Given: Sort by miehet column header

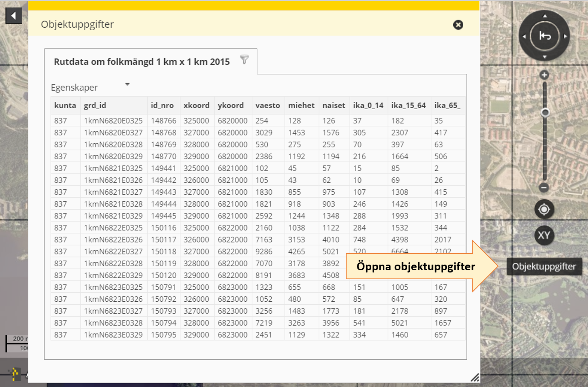Looking at the screenshot, I should point(302,106).
